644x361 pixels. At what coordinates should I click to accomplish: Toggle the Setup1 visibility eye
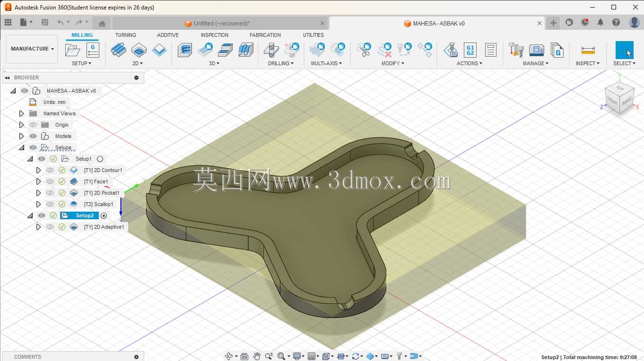(x=42, y=159)
